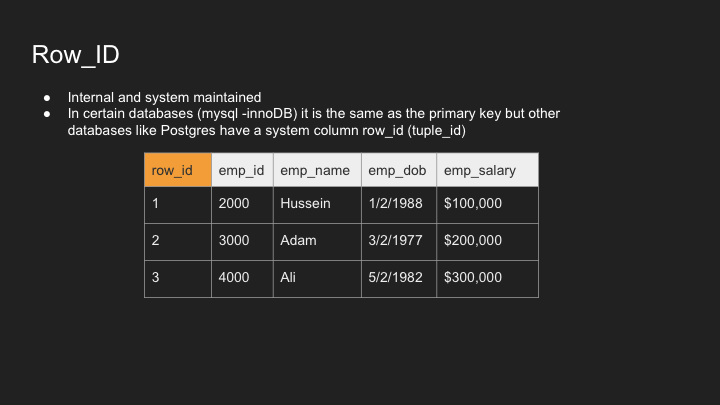Click the $200,000 salary cell
The width and height of the screenshot is (720, 405).
[488, 242]
